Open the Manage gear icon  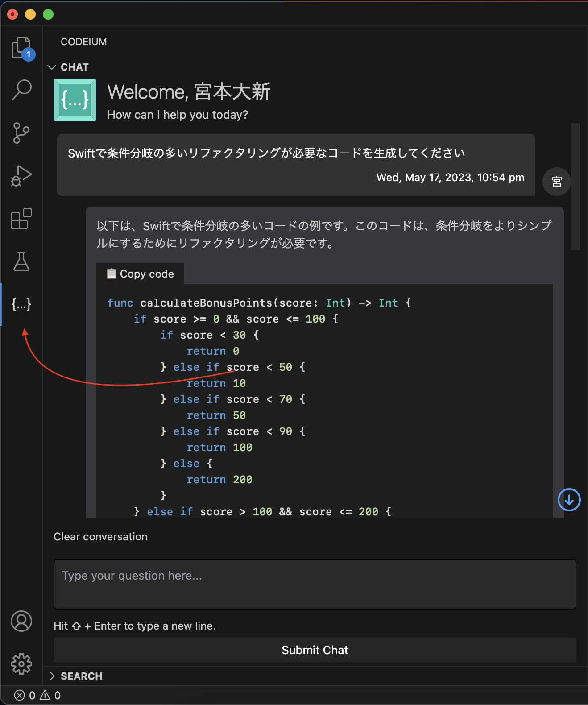pyautogui.click(x=21, y=664)
